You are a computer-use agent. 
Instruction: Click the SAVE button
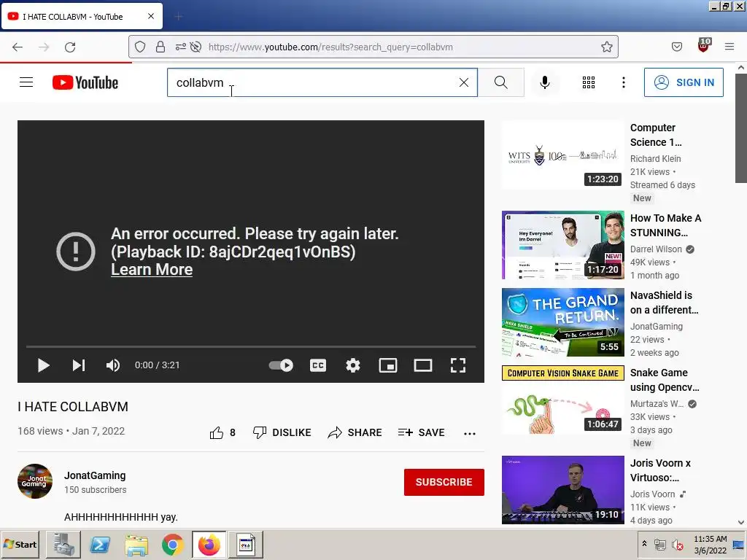point(421,432)
